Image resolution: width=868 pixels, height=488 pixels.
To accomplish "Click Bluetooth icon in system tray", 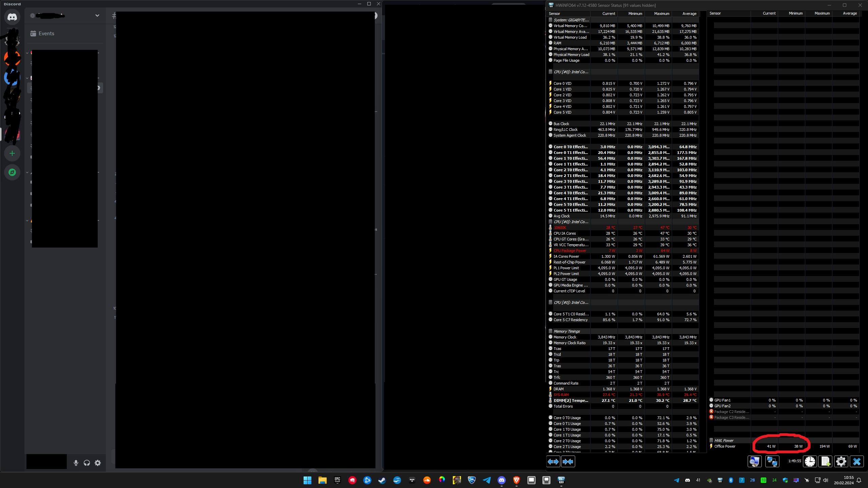I will [x=731, y=480].
